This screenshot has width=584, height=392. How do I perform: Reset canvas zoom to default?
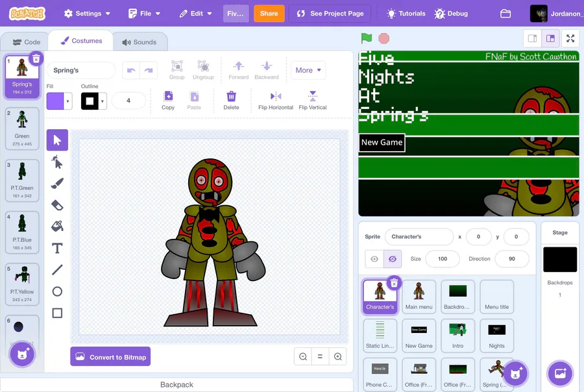(320, 356)
